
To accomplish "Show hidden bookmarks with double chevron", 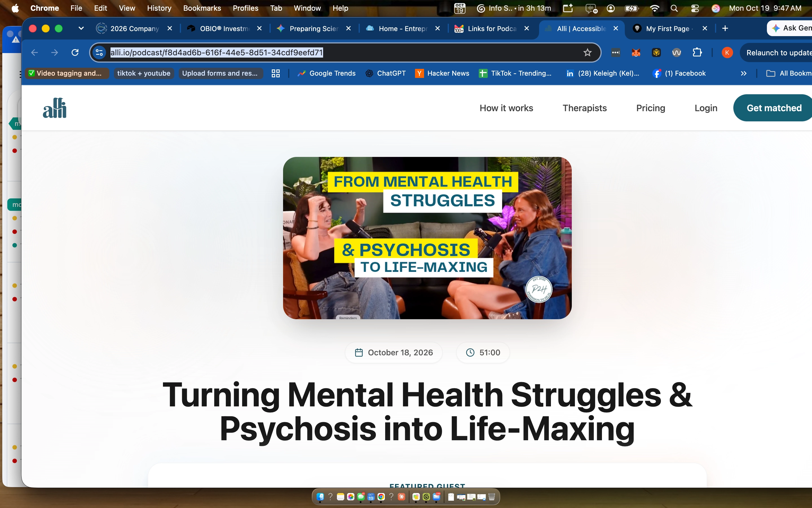I will click(743, 73).
